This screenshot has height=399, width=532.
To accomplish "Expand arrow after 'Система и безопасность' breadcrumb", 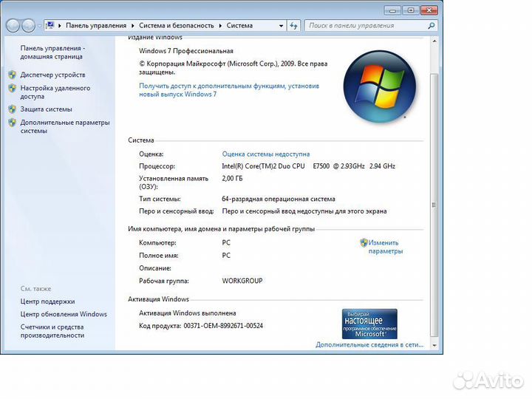I will pyautogui.click(x=220, y=26).
